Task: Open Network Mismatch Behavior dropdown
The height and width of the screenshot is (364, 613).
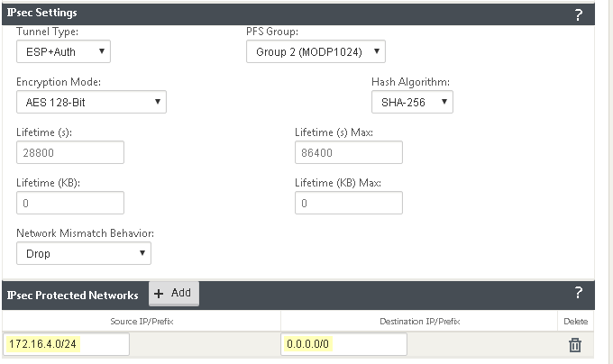Action: (x=83, y=253)
